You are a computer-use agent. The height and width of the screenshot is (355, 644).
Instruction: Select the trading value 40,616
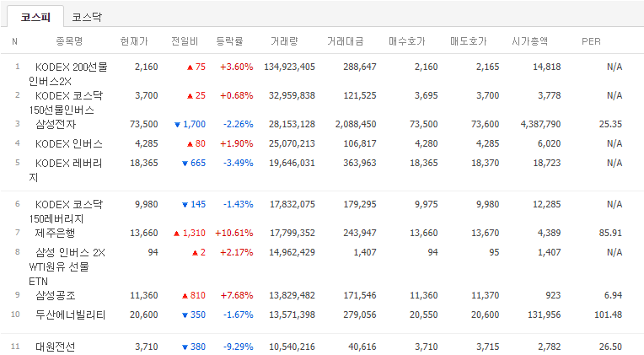click(x=362, y=347)
